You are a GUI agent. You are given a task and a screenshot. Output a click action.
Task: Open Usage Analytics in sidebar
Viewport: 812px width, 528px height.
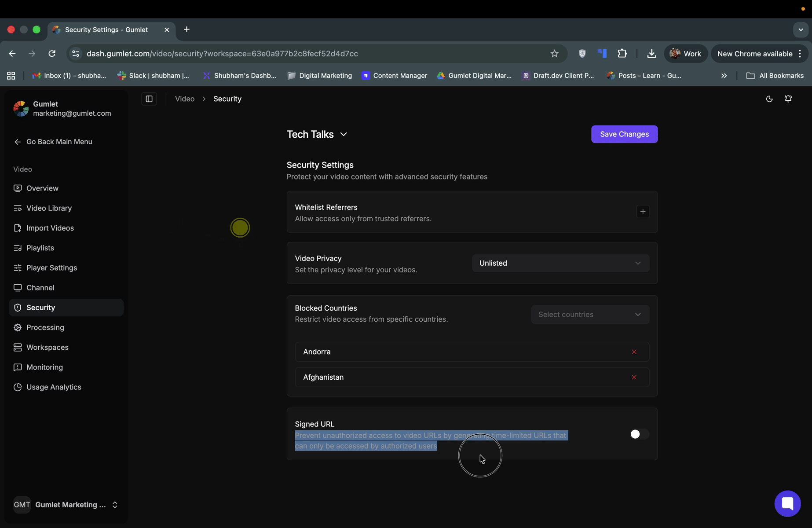(54, 387)
